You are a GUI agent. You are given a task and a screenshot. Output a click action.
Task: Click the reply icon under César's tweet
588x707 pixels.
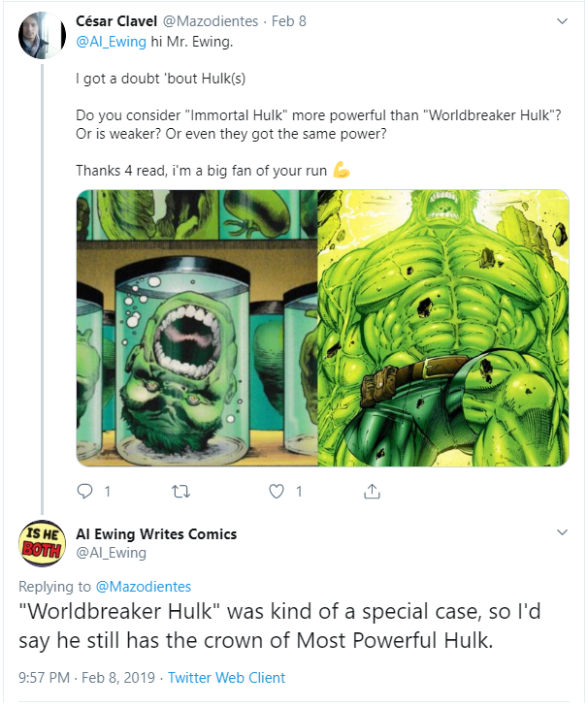(x=84, y=492)
